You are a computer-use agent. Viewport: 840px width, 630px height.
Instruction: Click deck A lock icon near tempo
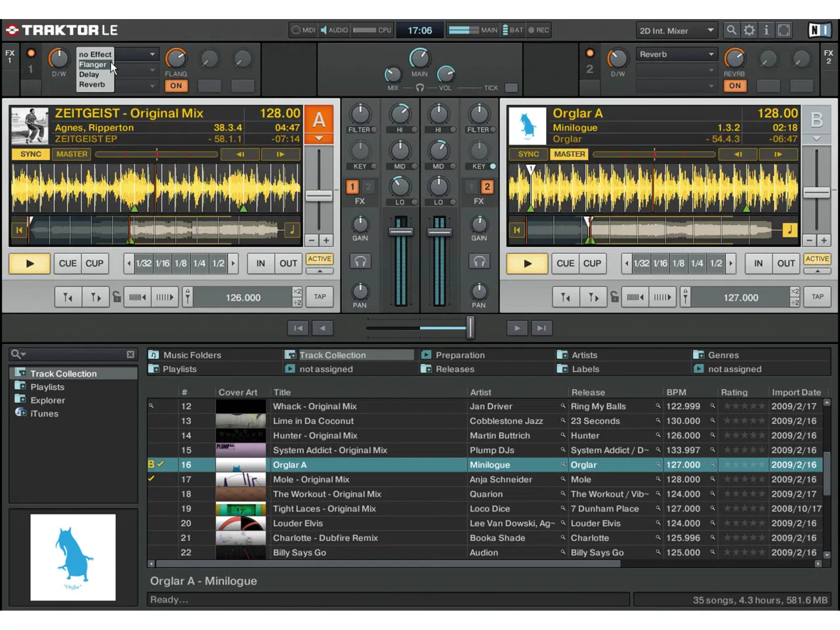[x=117, y=297]
